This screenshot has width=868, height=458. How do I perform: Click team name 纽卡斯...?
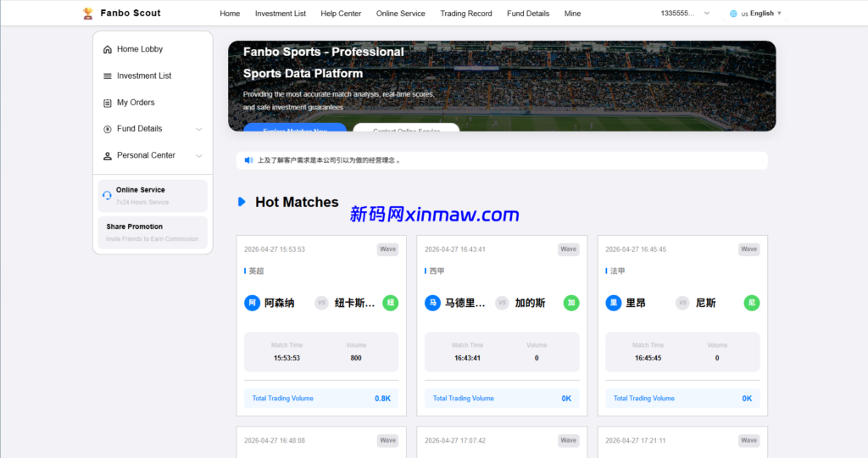tap(355, 303)
